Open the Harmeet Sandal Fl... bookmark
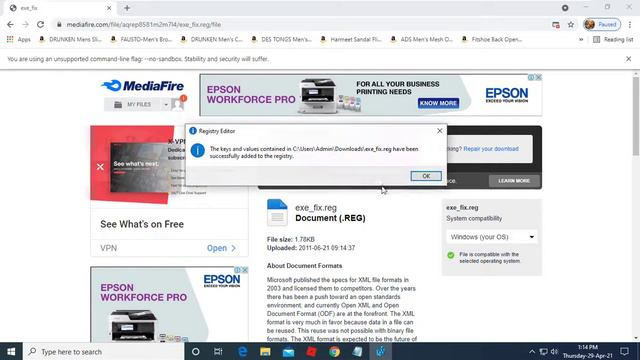 pos(351,40)
